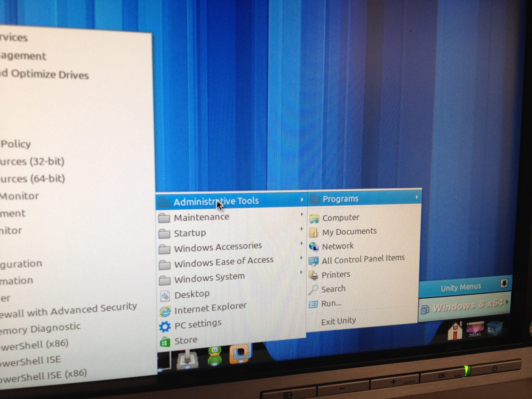Viewport: 532px width, 399px height.
Task: Click the PC settings gear icon
Action: pos(165,327)
